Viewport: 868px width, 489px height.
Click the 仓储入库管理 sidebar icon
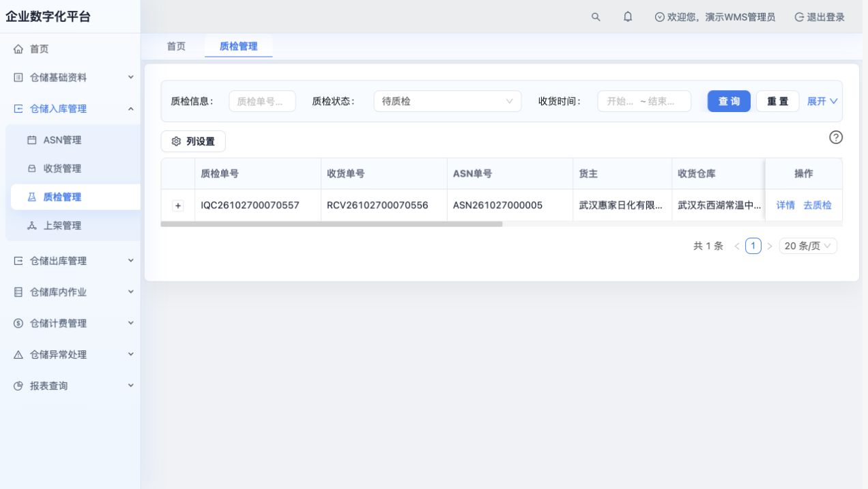(18, 109)
